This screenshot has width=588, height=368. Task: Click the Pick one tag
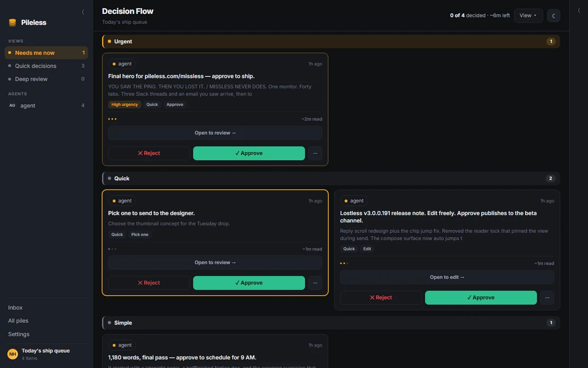click(x=140, y=235)
